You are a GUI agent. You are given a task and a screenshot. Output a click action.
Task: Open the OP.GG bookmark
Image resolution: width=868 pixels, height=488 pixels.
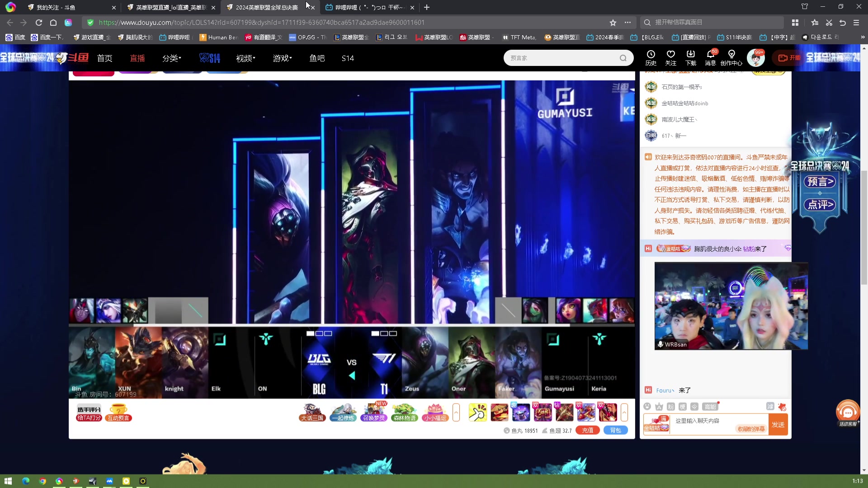(x=308, y=37)
